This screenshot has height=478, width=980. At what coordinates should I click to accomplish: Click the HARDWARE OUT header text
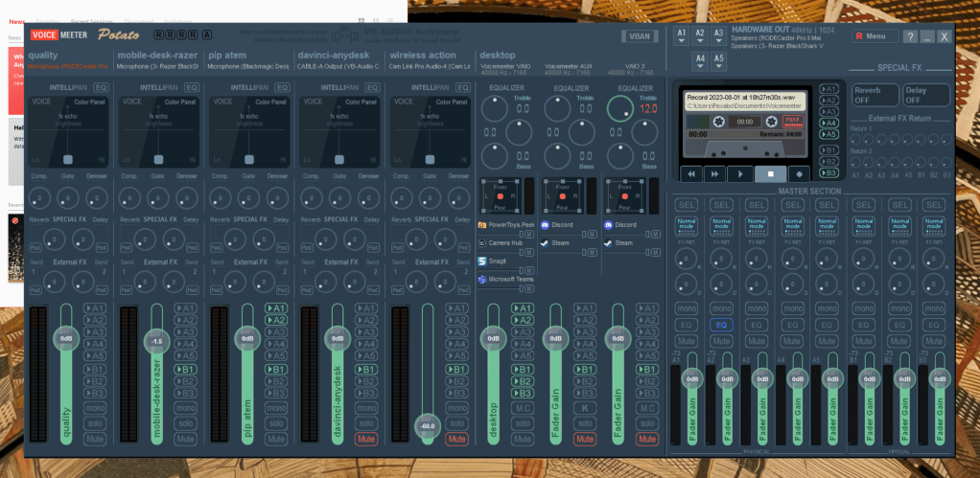760,30
